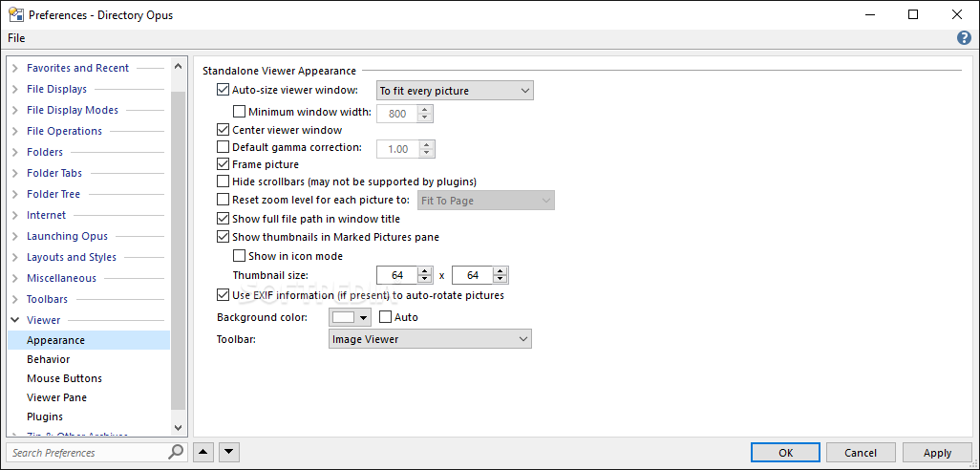The height and width of the screenshot is (470, 980).
Task: Enable Hide scrollbars option
Action: [x=223, y=182]
